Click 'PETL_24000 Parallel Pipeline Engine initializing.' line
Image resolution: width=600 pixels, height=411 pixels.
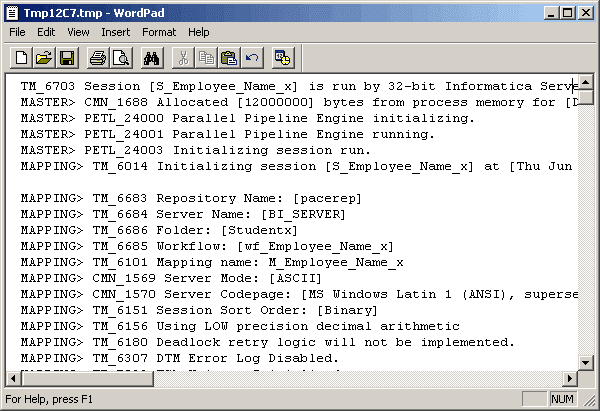tap(248, 119)
